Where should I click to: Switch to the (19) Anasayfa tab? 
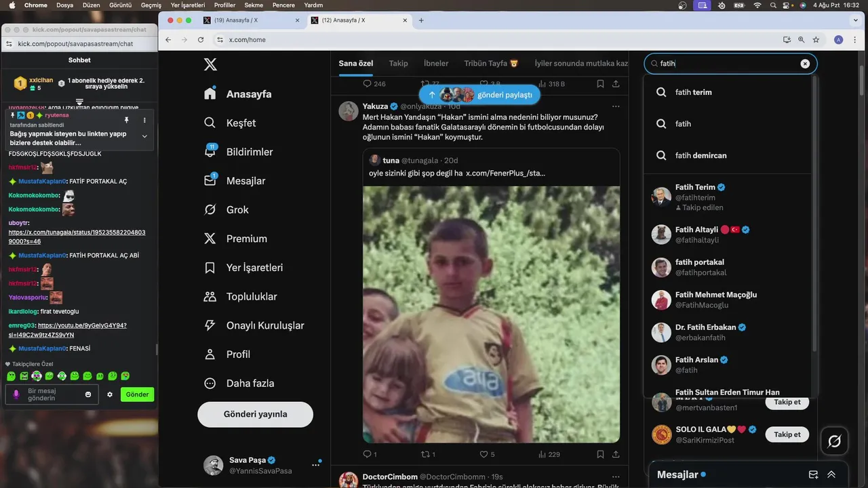tap(251, 20)
